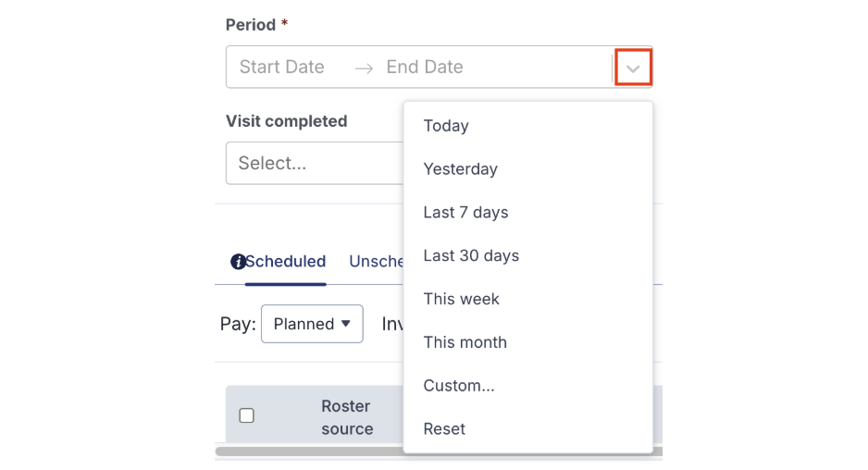Open the Custom... date range option
Viewport: 868px width, 470px height.
pos(459,386)
